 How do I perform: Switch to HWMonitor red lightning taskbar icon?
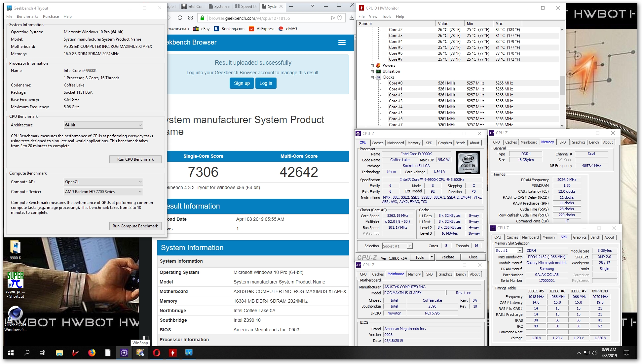(172, 352)
